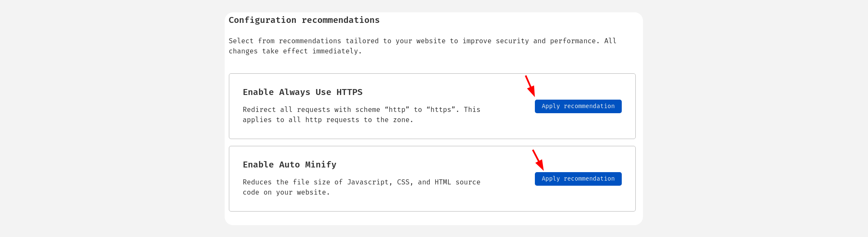This screenshot has width=868, height=237.
Task: Click the 'Redirect all requests with scheme' line
Action: pos(362,110)
